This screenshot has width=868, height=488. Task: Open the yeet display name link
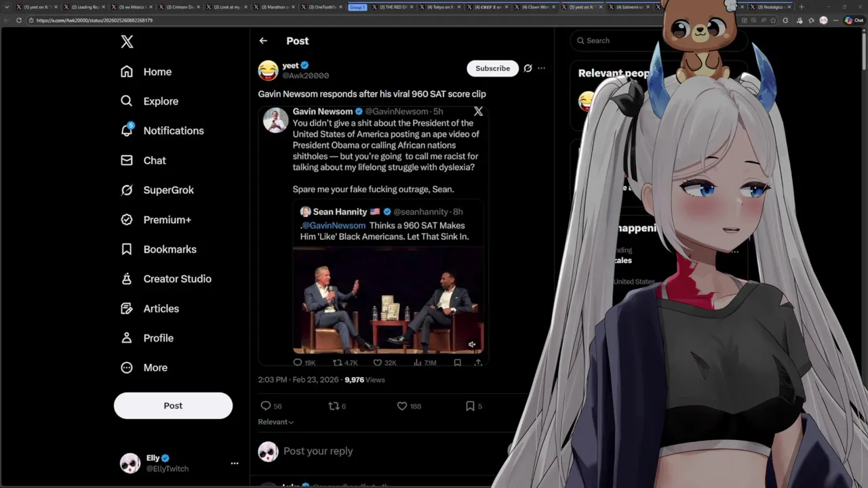[x=290, y=65]
